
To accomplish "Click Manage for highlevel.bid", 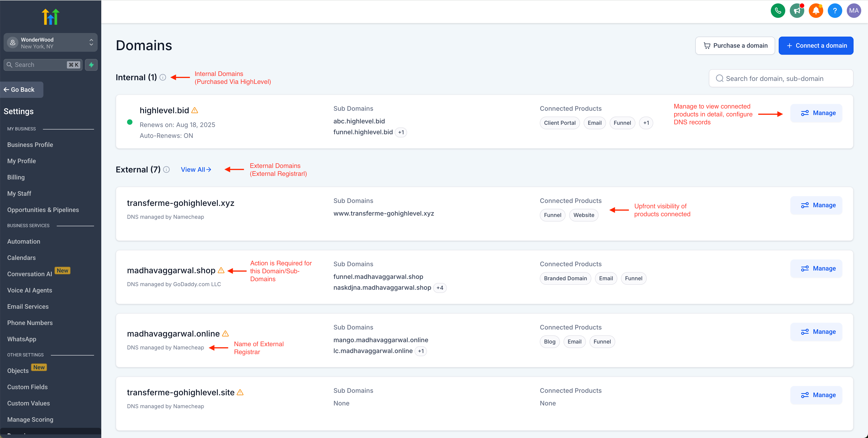I will pyautogui.click(x=816, y=113).
